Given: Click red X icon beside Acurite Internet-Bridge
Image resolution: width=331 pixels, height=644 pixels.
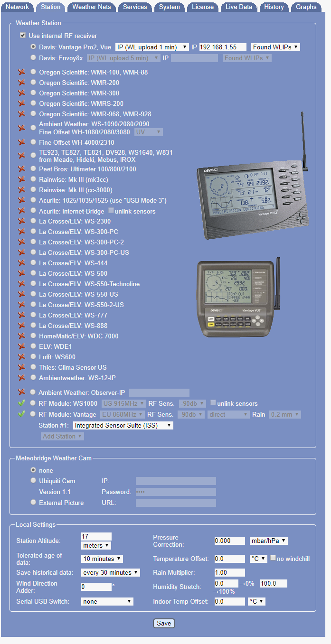Looking at the screenshot, I should point(21,211).
